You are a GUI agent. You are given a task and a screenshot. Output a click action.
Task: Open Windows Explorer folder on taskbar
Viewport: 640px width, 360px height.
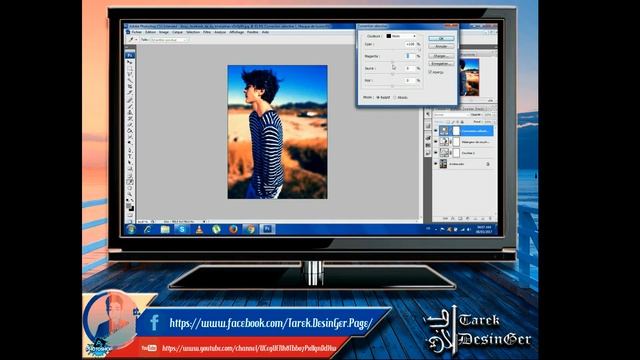pyautogui.click(x=165, y=229)
